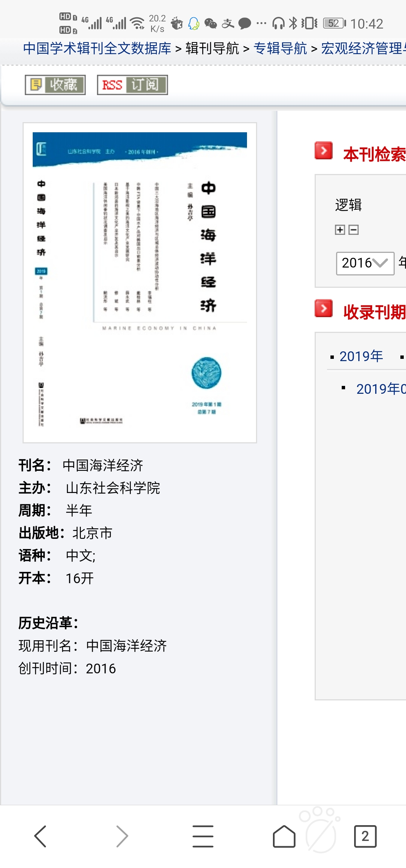
Task: Tap the 本刊检索 section heading
Action: (x=374, y=154)
